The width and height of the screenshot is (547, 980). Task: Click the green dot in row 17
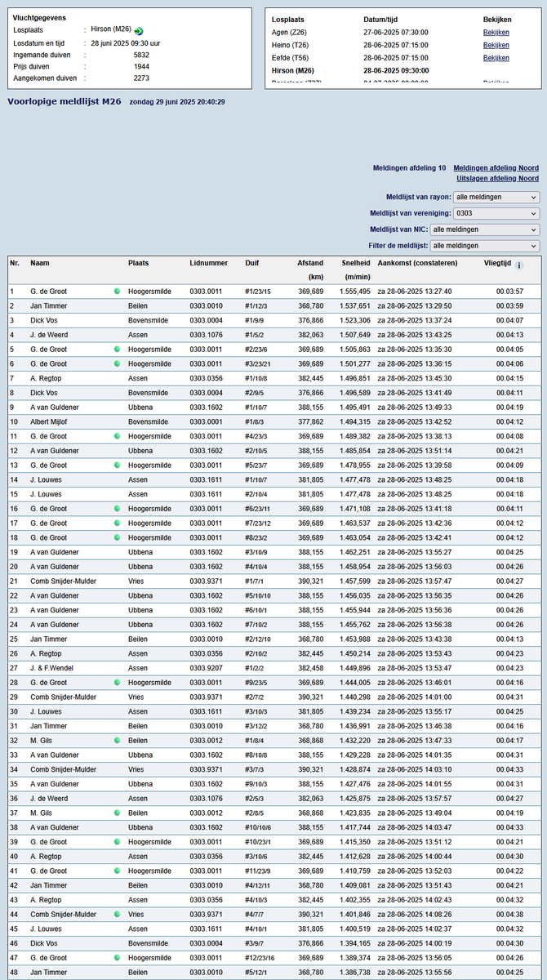[117, 523]
